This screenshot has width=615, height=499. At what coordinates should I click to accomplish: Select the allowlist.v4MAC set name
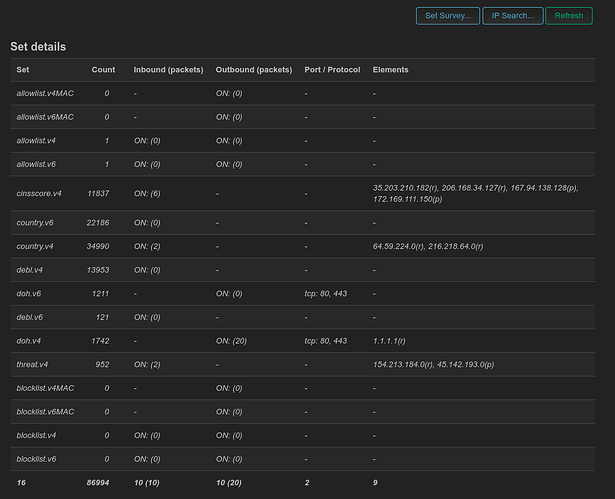[45, 93]
